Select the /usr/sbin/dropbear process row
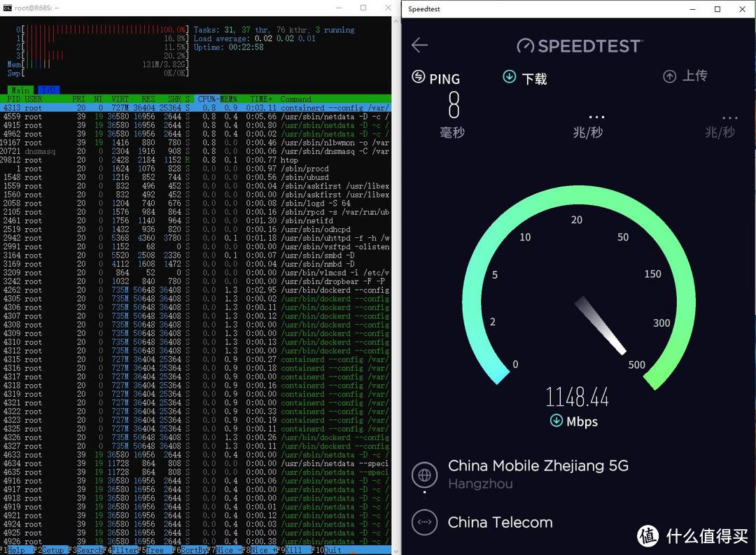756x555 pixels. (195, 281)
